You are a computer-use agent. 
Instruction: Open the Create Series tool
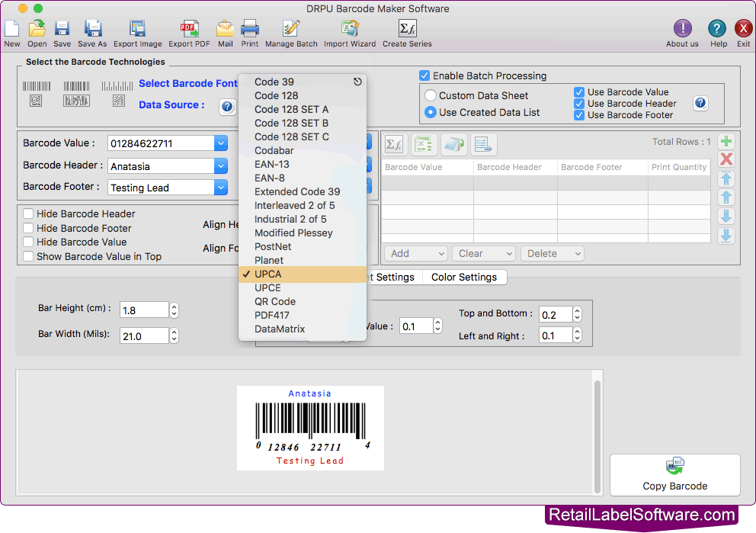pyautogui.click(x=406, y=31)
